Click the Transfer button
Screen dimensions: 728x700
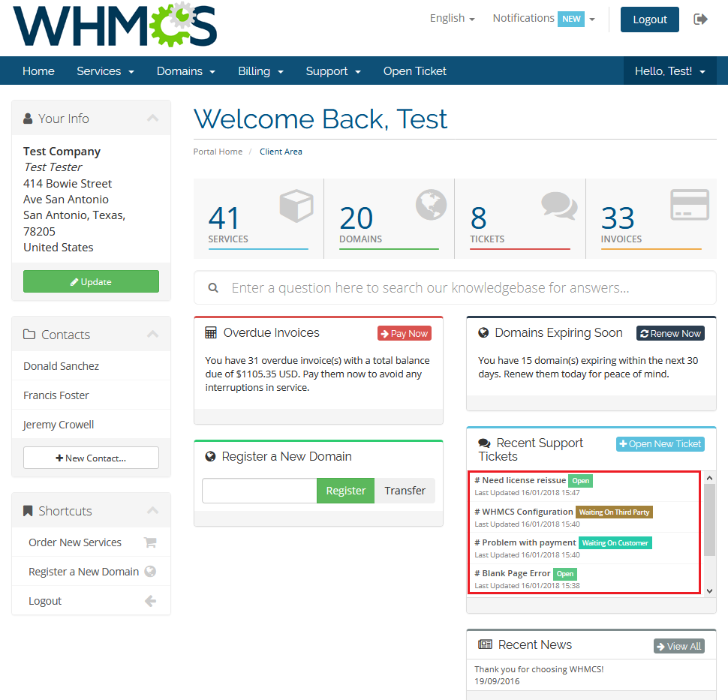click(405, 491)
